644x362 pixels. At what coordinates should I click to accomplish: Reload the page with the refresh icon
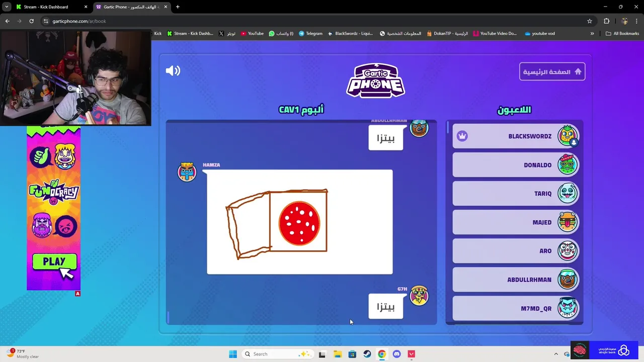pos(31,21)
